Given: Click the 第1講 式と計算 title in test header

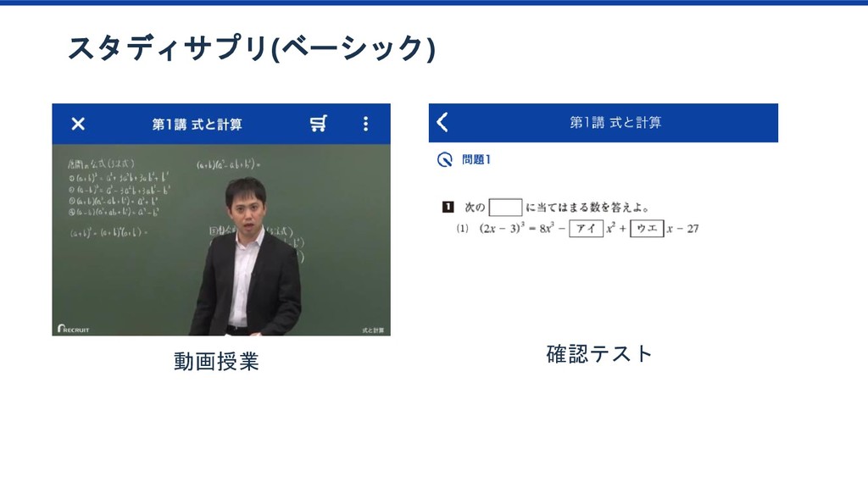Looking at the screenshot, I should pos(615,122).
